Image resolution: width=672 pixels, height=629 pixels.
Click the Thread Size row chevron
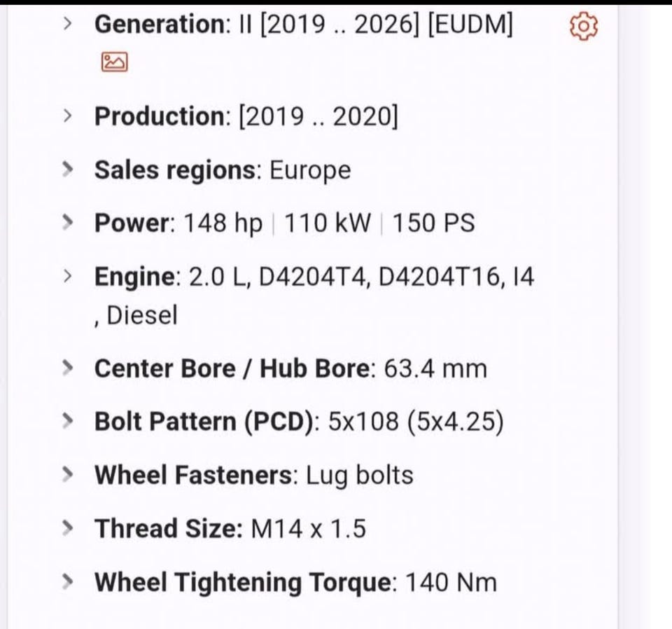click(67, 527)
